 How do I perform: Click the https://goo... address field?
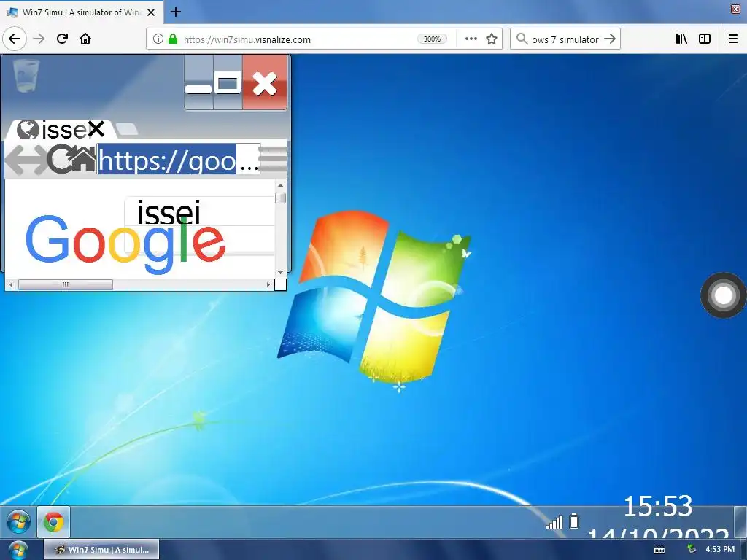pyautogui.click(x=179, y=159)
